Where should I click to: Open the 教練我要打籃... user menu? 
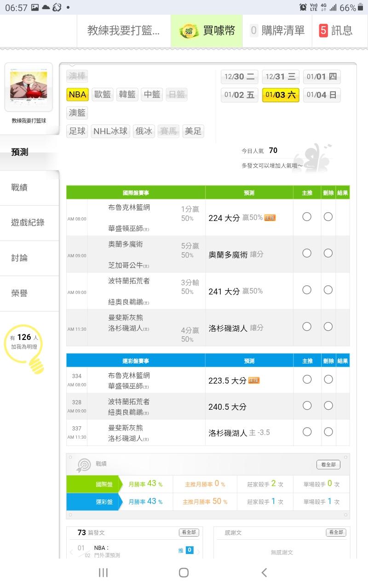(124, 31)
